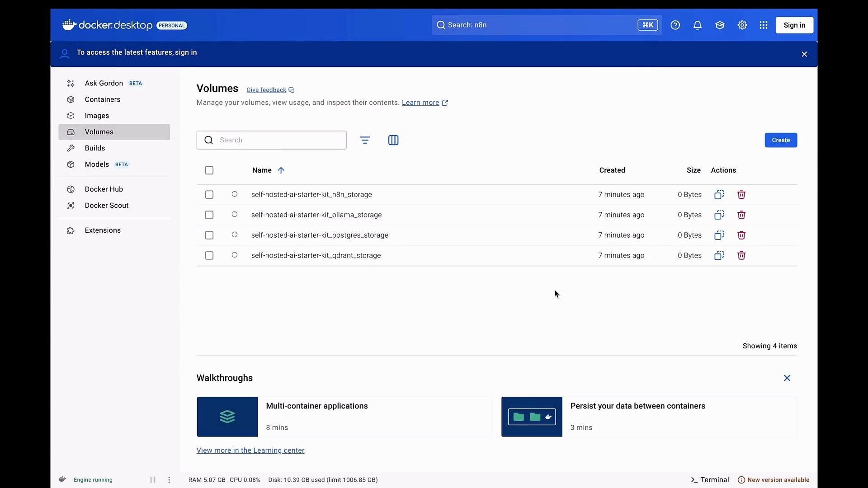Screen dimensions: 868x488
Task: Click the Docker Hub icon in sidebar
Action: pos(71,189)
